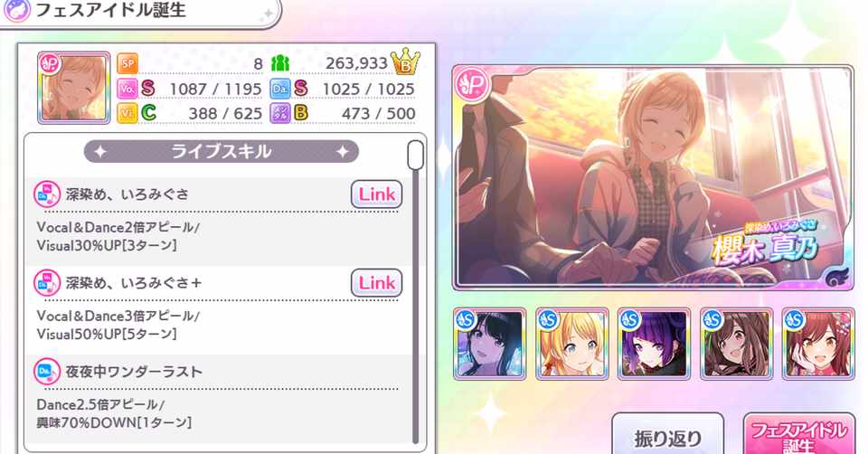Select the blonde support idol thumbnail
This screenshot has width=868, height=454.
point(572,344)
